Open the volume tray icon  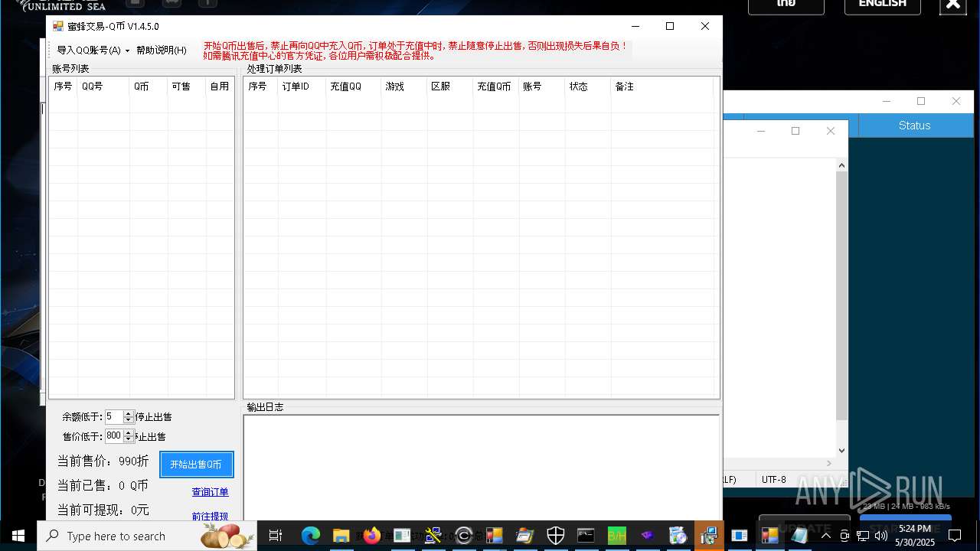[x=881, y=536]
